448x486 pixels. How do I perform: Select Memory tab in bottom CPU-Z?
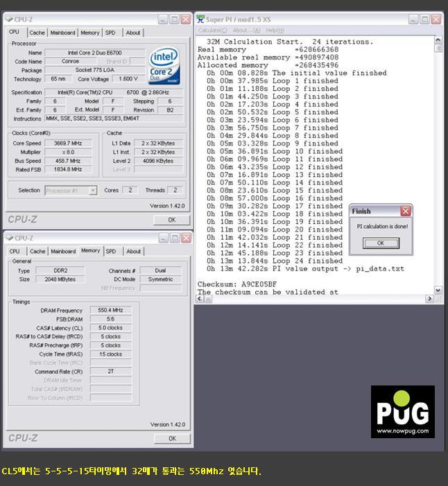coord(91,250)
